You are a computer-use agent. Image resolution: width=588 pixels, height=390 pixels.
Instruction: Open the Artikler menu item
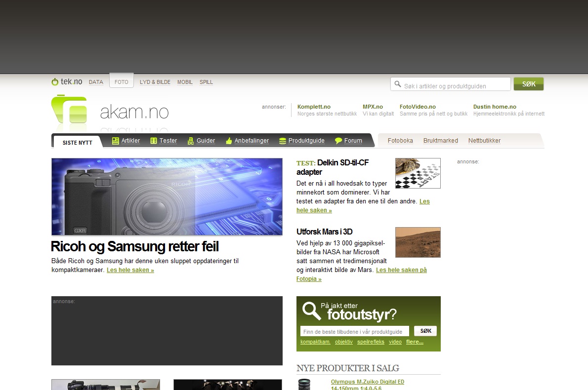click(x=130, y=141)
